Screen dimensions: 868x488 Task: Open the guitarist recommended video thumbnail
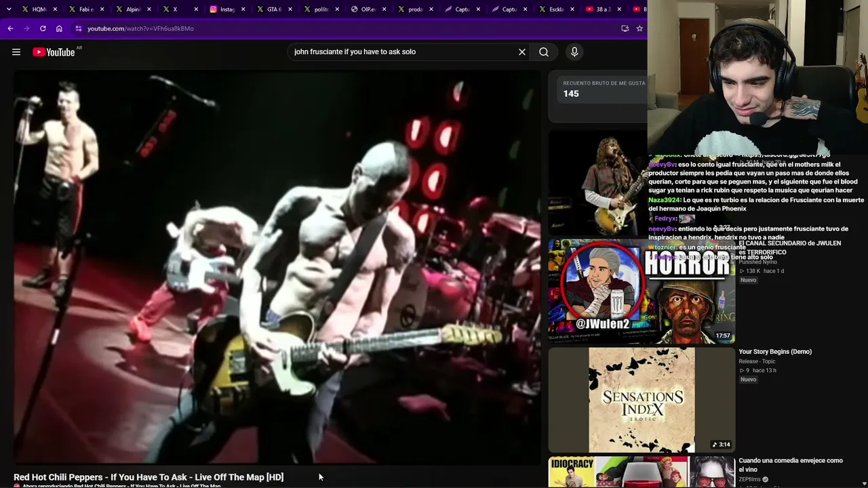(x=598, y=182)
